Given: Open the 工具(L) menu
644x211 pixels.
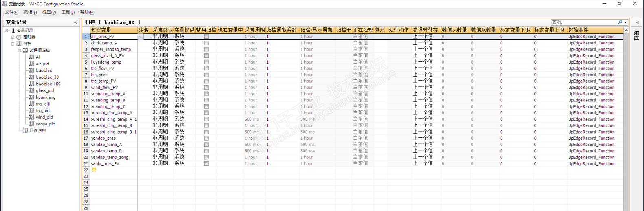Looking at the screenshot, I should (x=68, y=12).
